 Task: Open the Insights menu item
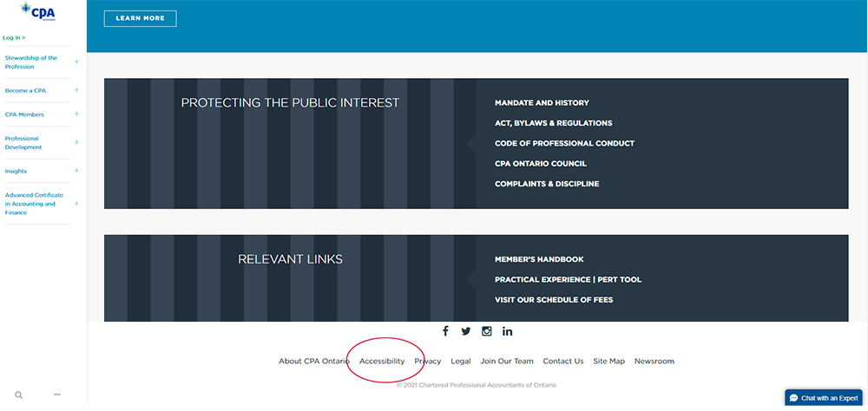point(16,172)
